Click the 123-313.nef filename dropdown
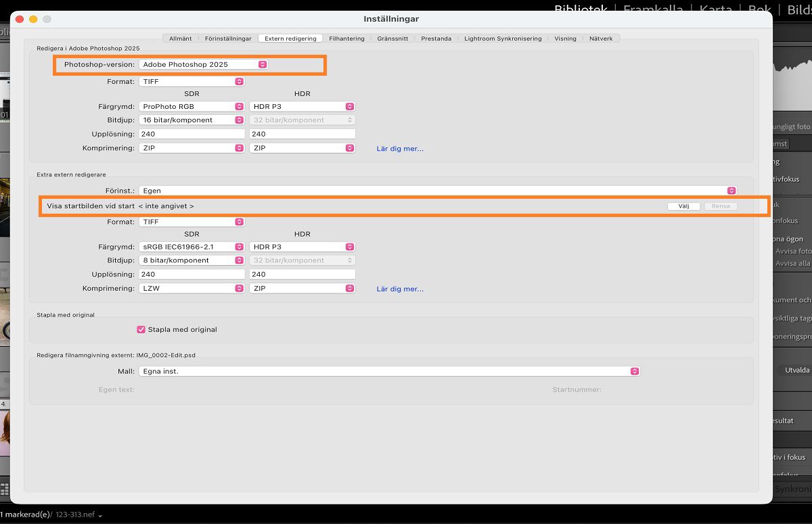Screen dimensions: 812x524 coord(79,515)
